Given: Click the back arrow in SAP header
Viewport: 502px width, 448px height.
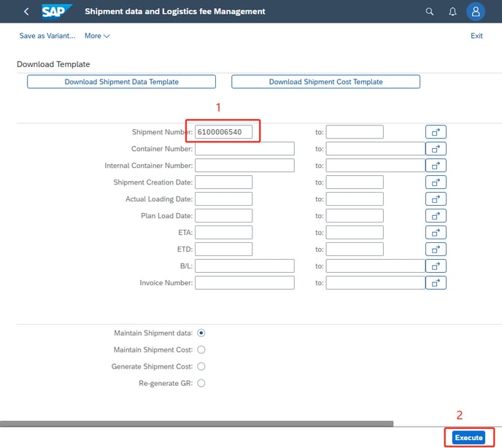Looking at the screenshot, I should [26, 12].
